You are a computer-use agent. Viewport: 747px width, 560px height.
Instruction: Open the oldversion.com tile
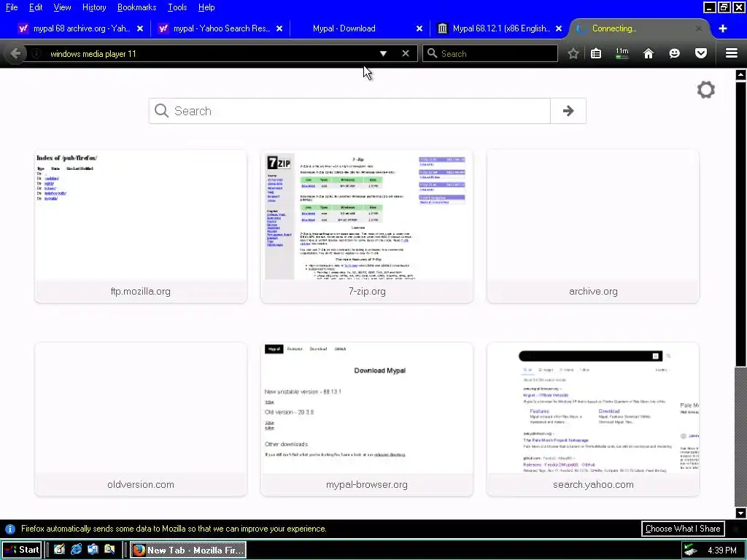(141, 419)
